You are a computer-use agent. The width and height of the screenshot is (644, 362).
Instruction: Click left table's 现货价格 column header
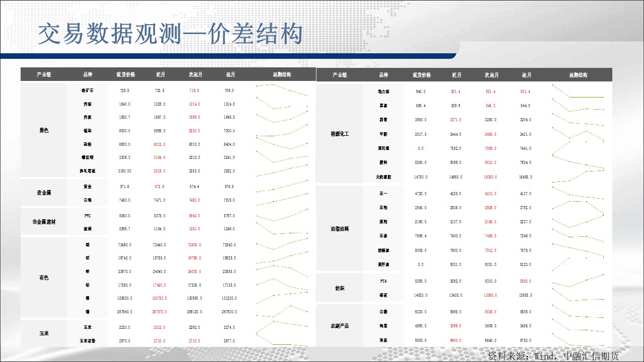click(125, 74)
